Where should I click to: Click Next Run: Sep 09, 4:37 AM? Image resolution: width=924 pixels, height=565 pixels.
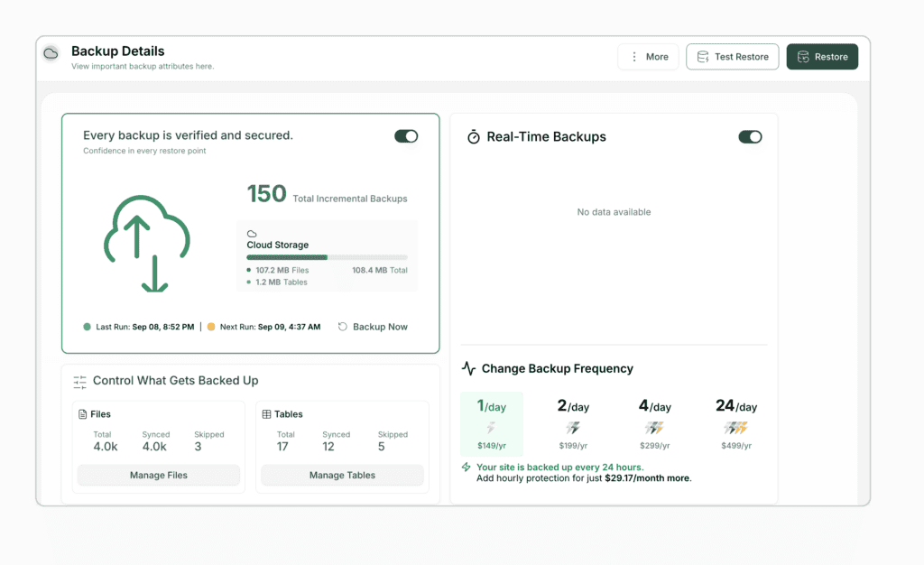point(270,327)
